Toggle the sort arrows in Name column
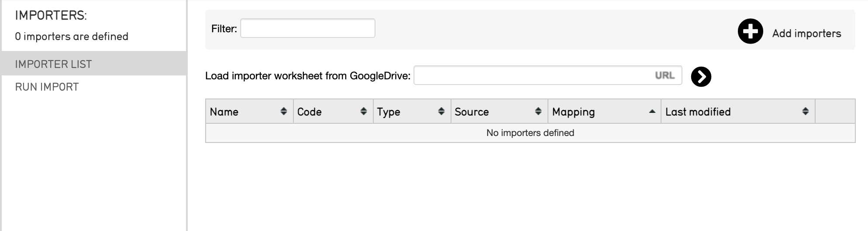 click(284, 112)
